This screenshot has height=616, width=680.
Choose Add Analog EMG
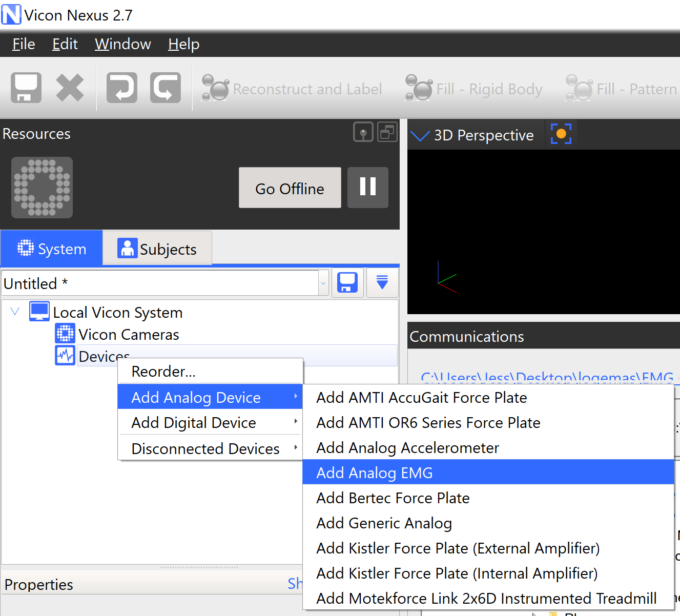pyautogui.click(x=488, y=473)
